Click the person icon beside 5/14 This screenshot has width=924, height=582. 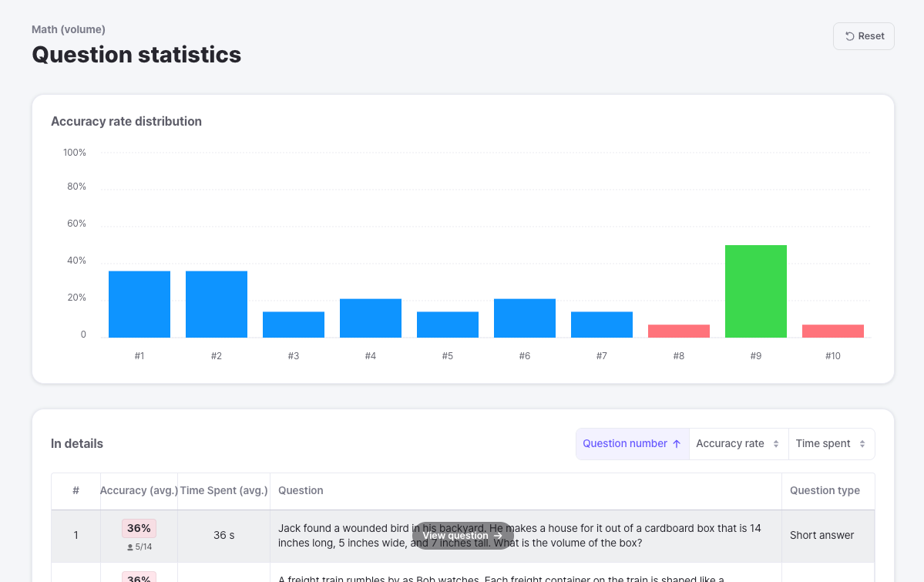(130, 547)
